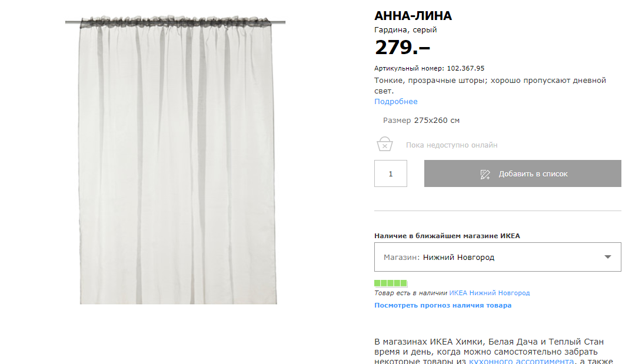Click the Гардина, серый subtitle
This screenshot has width=632, height=364.
click(x=405, y=30)
